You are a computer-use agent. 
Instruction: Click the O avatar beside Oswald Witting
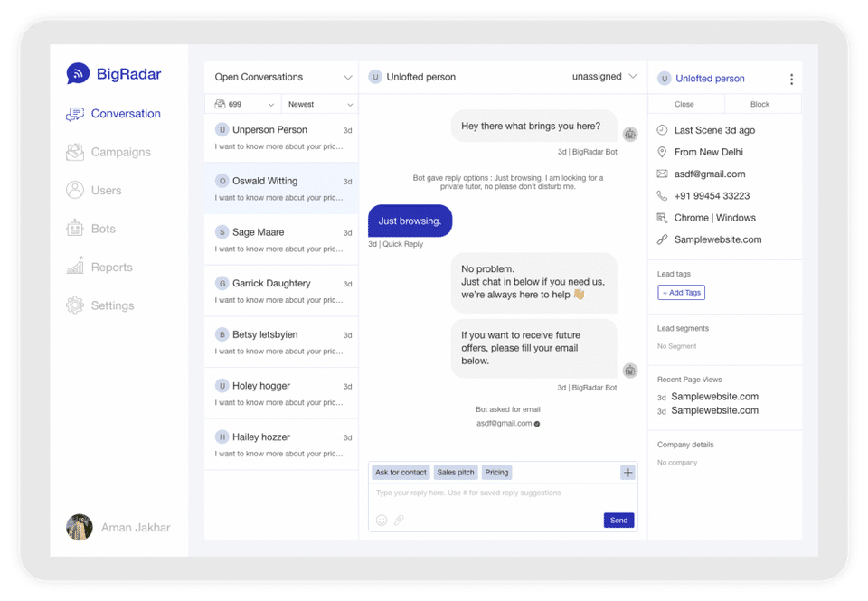click(x=222, y=181)
